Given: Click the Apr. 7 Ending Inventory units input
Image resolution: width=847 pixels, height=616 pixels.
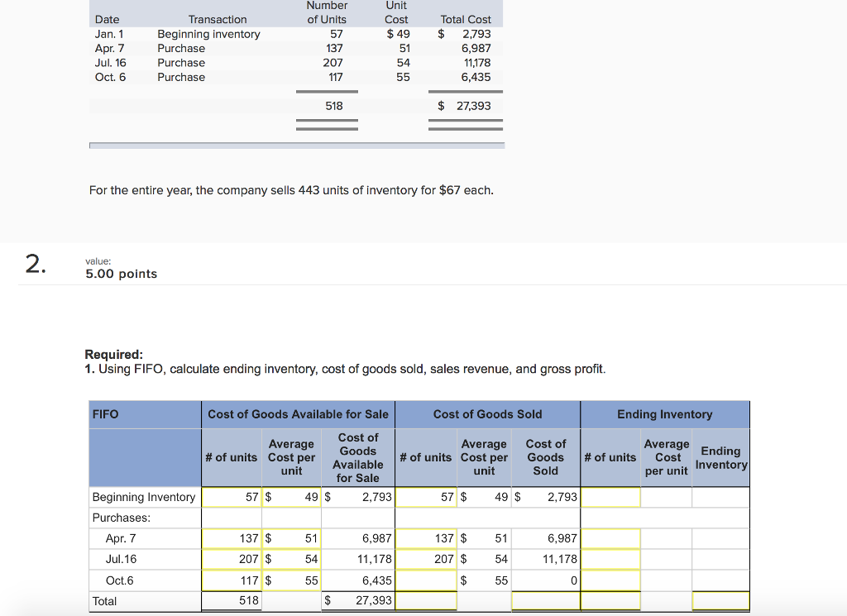Looking at the screenshot, I should coord(610,538).
